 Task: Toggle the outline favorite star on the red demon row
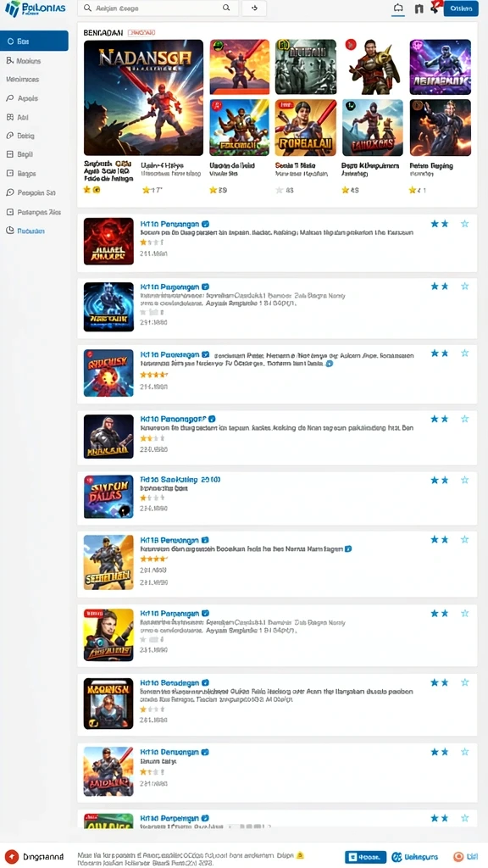coord(465,224)
